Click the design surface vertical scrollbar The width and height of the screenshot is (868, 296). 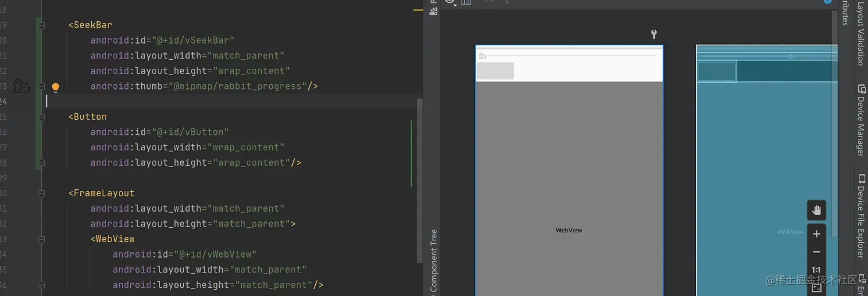pos(835,123)
